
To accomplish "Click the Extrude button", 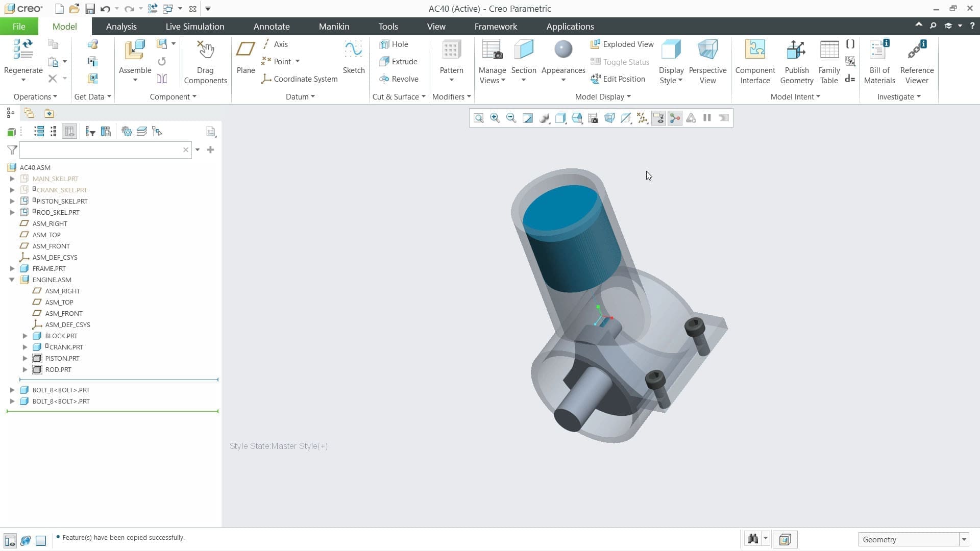I will point(398,62).
